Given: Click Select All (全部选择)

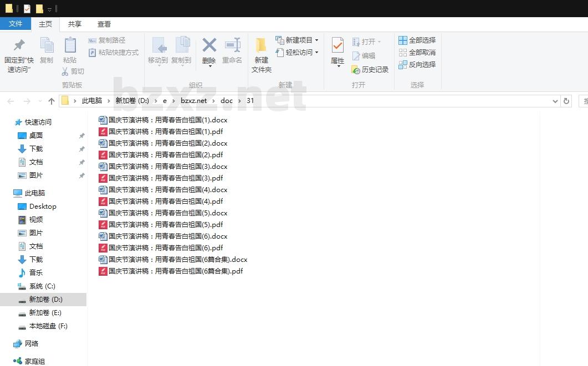Looking at the screenshot, I should 417,40.
